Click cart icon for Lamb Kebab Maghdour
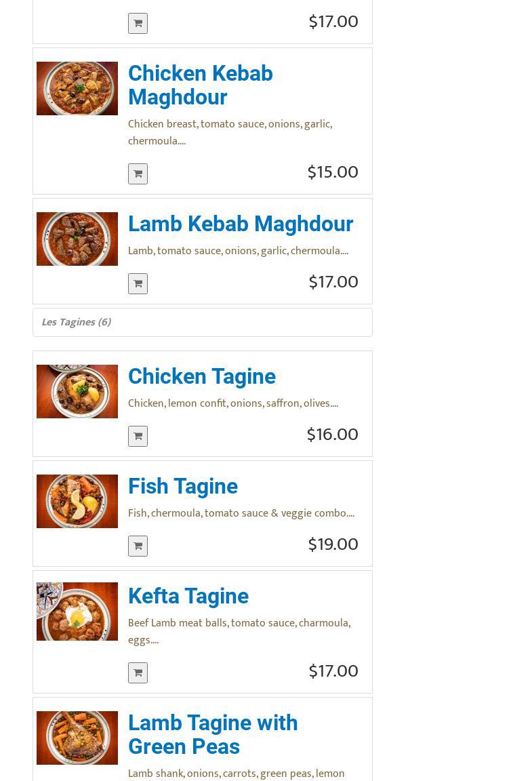The height and width of the screenshot is (781, 532). coord(138,283)
